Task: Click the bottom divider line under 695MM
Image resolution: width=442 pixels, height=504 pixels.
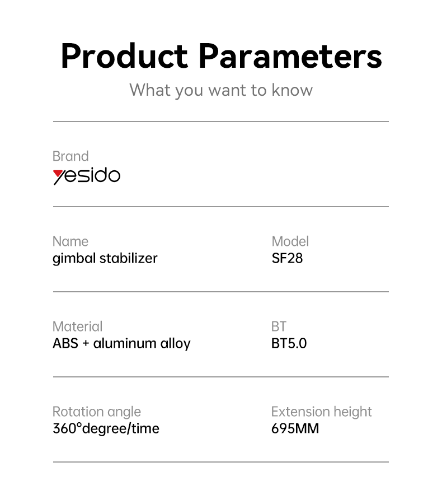Action: [x=221, y=462]
